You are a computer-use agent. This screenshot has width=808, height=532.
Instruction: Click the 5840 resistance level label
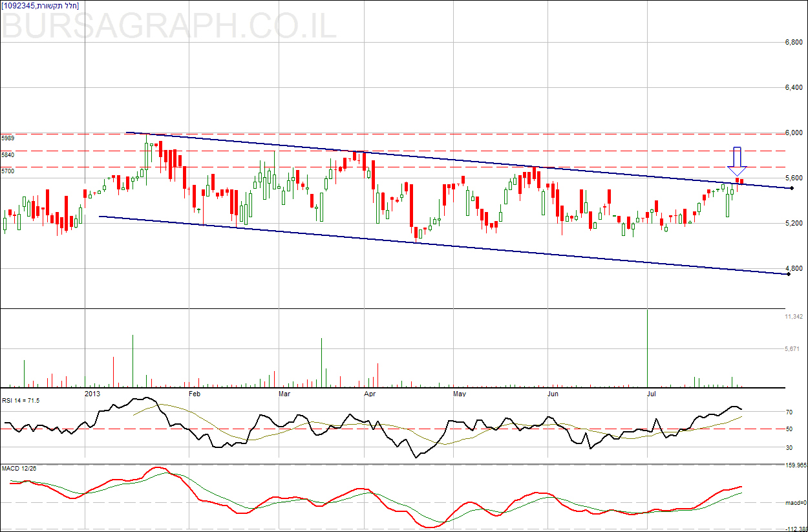pyautogui.click(x=8, y=155)
